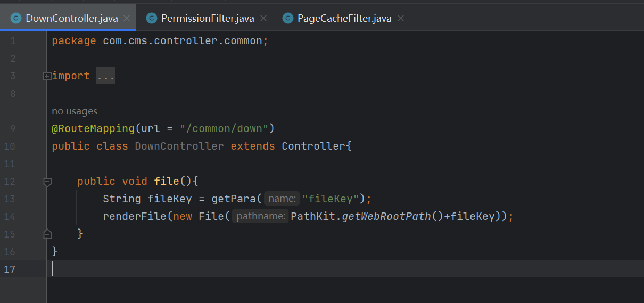Click the @RouteMapping annotation

tap(93, 128)
